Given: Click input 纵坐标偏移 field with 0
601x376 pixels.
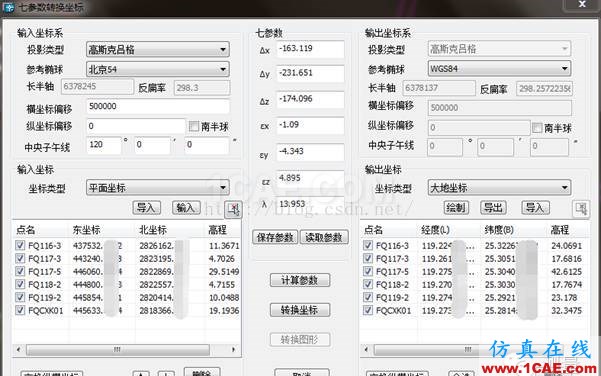Looking at the screenshot, I should coord(136,126).
